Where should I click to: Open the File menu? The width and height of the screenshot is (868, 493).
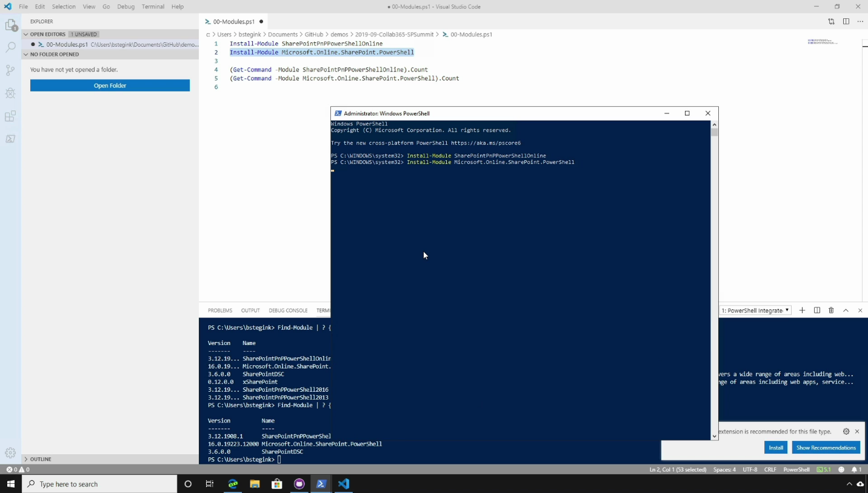point(23,7)
